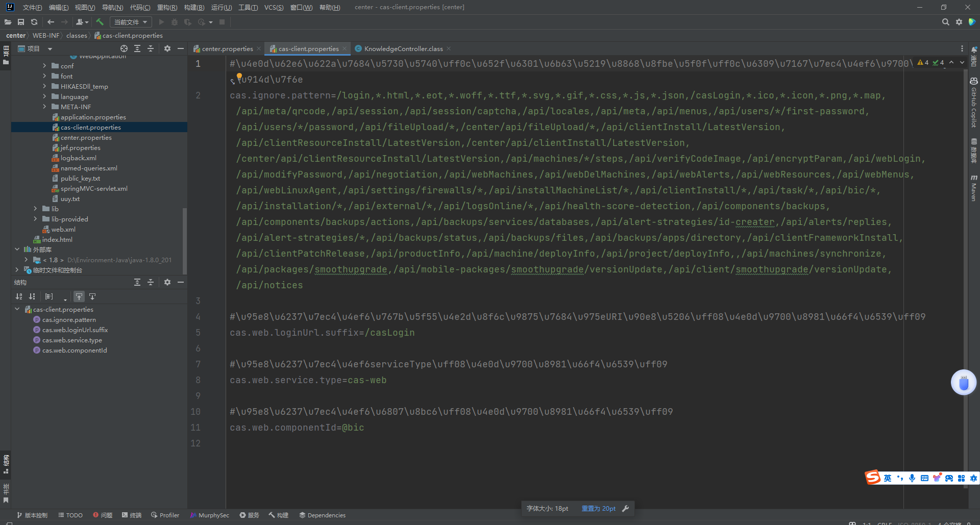Open the run configuration dropdown 当前文件
Image resolution: width=980 pixels, height=525 pixels.
click(131, 22)
